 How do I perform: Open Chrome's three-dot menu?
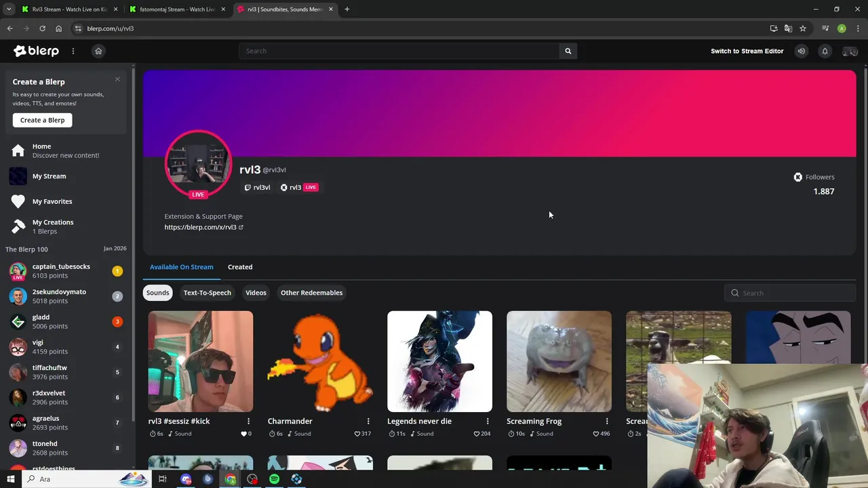click(858, 28)
